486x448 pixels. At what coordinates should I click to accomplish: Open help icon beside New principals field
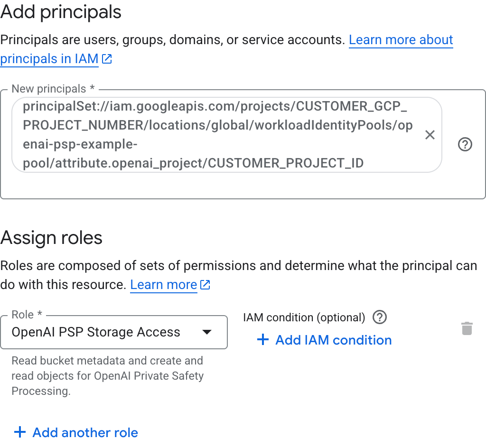[x=465, y=144]
